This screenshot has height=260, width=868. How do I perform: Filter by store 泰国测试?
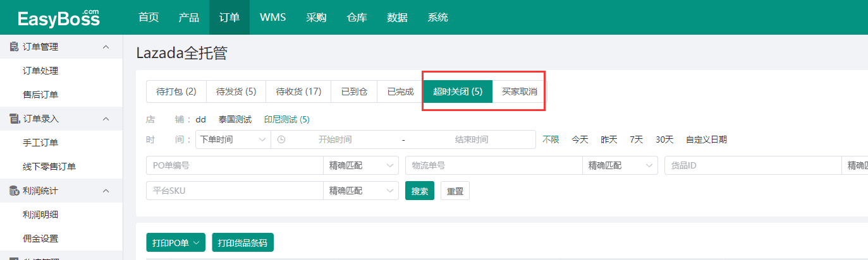point(235,119)
